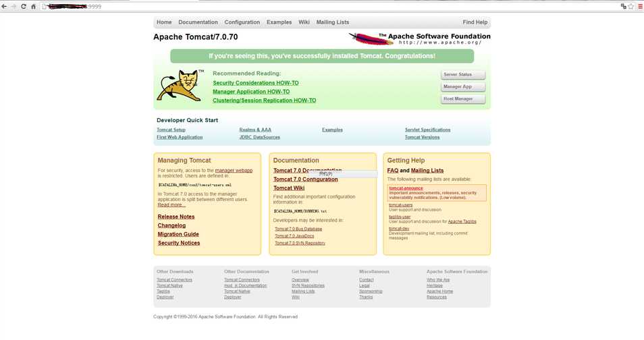644x340 pixels.
Task: Open SVN Repositories footer link
Action: click(x=308, y=286)
